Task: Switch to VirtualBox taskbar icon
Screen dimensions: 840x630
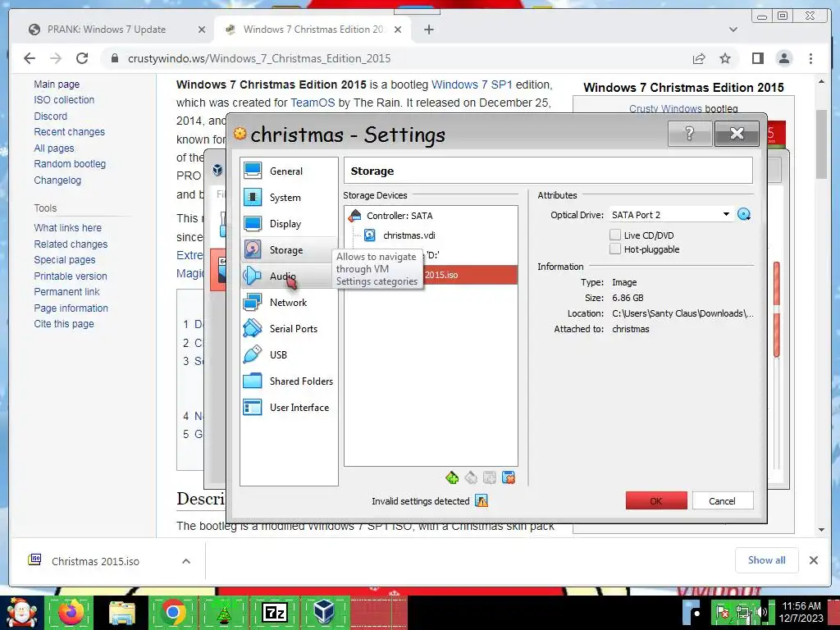Action: [x=323, y=612]
